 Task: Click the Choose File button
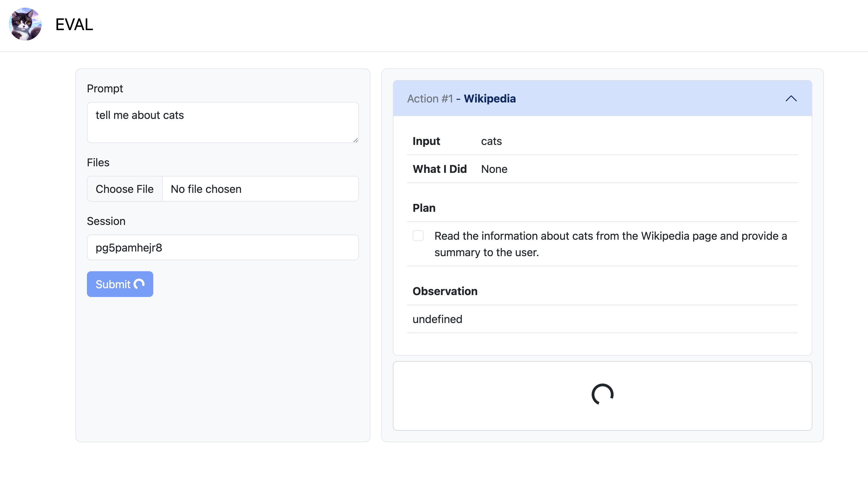click(125, 189)
